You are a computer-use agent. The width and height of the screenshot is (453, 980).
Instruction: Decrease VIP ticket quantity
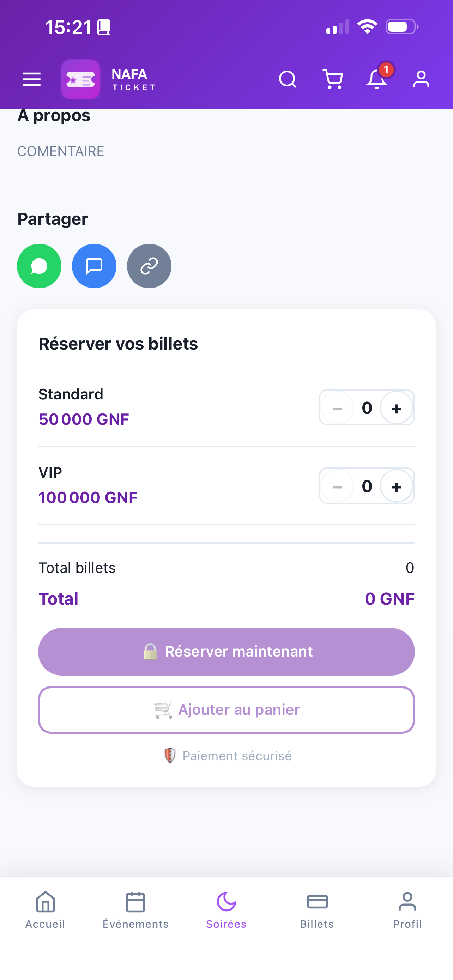click(x=337, y=486)
